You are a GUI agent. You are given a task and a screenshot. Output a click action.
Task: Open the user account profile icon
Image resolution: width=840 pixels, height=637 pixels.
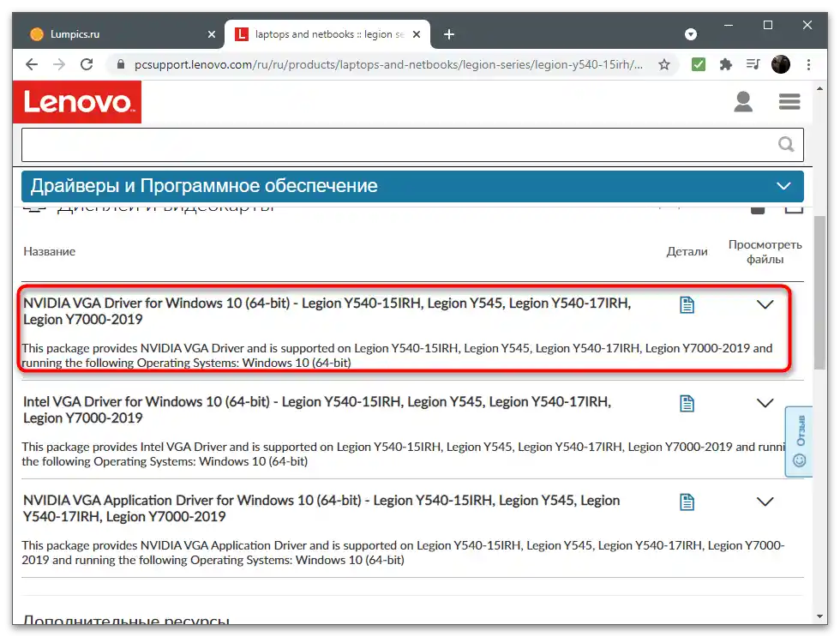[743, 101]
